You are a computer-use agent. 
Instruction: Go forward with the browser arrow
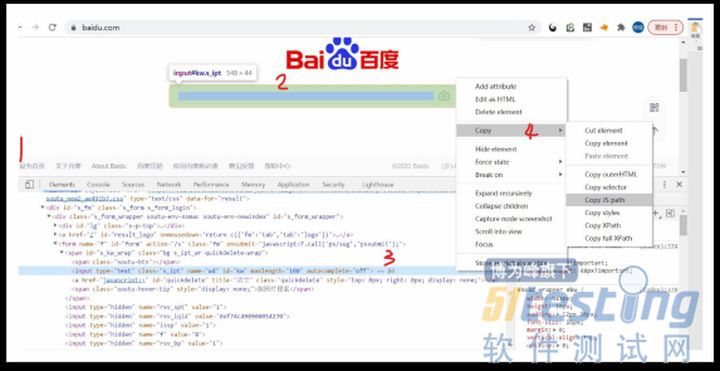35,28
